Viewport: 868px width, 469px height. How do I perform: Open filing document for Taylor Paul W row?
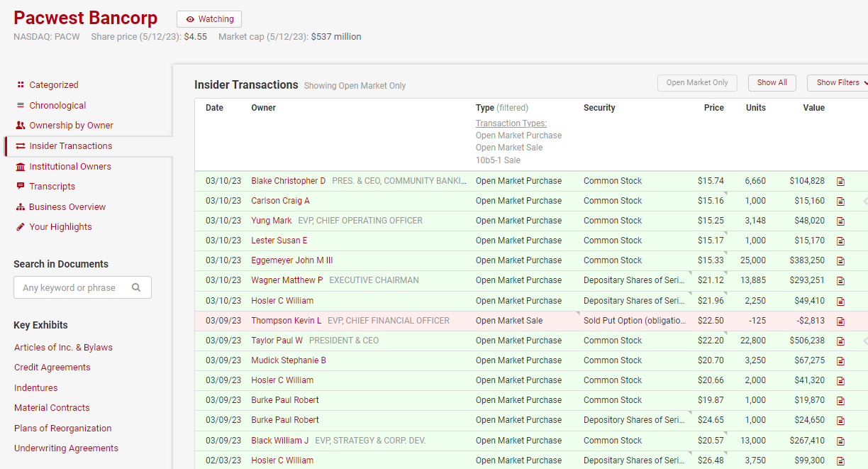[x=840, y=341]
